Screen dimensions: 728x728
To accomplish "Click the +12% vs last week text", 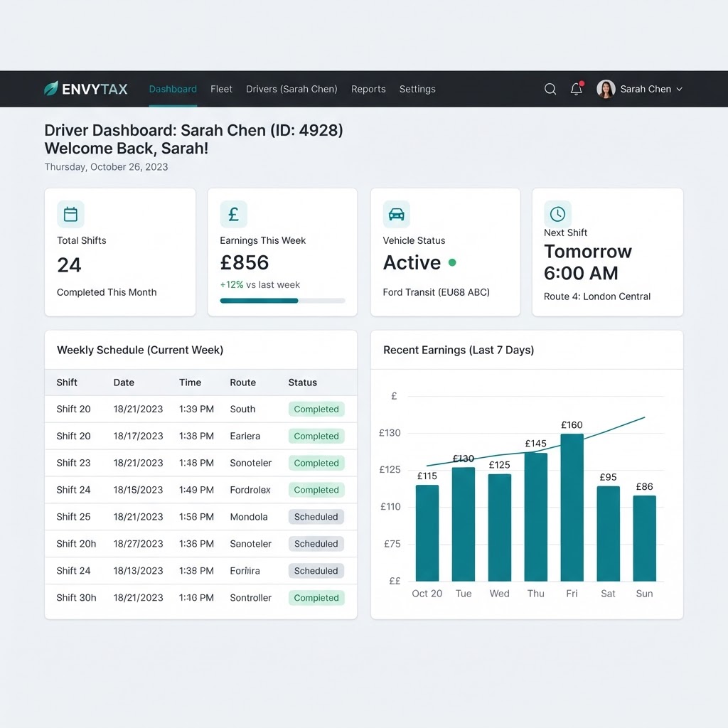I will 260,284.
